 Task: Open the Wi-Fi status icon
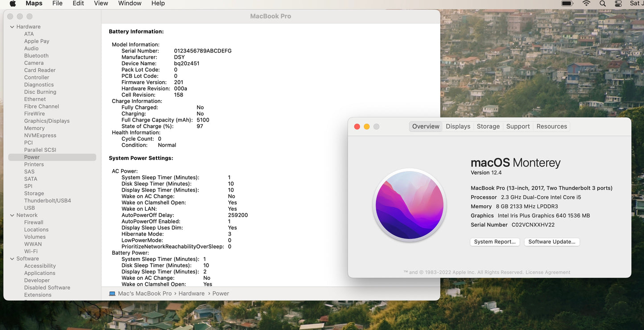[586, 4]
